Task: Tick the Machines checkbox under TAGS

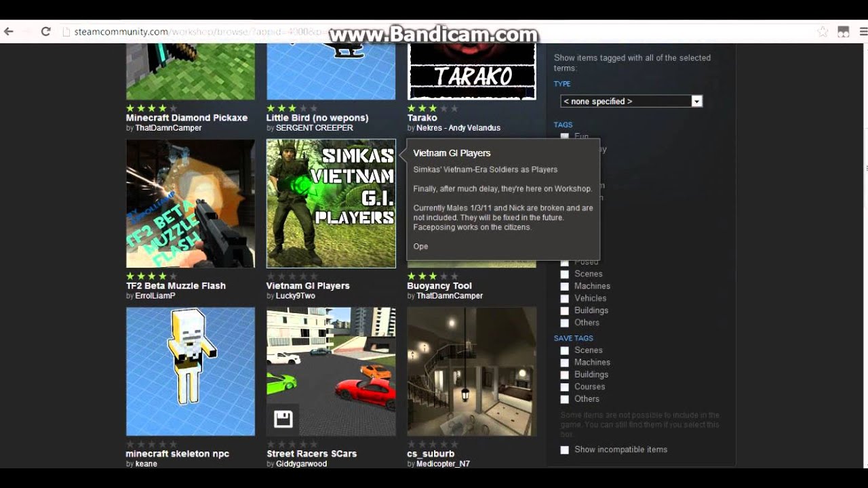Action: (564, 286)
